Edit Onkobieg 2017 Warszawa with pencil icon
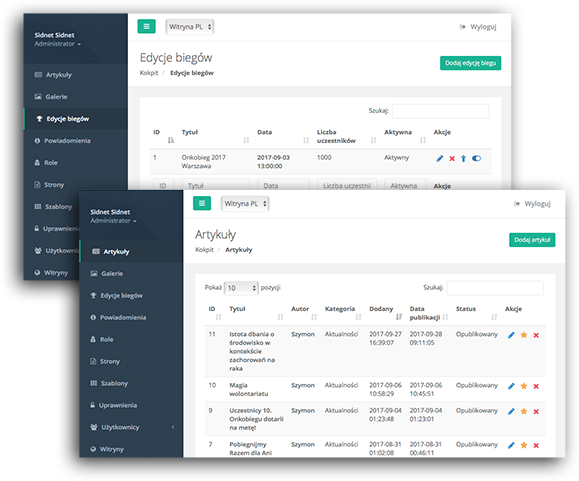Screen dimensions: 579x481 click(439, 159)
